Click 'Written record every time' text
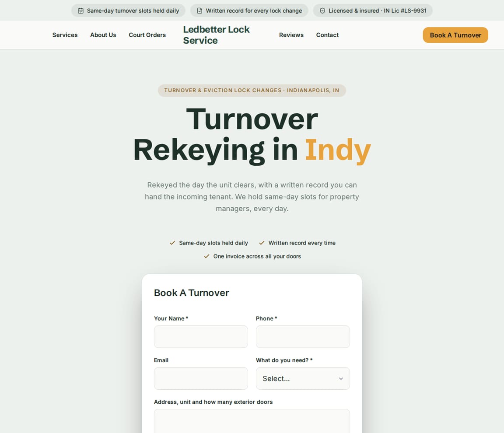The image size is (504, 433). [302, 243]
